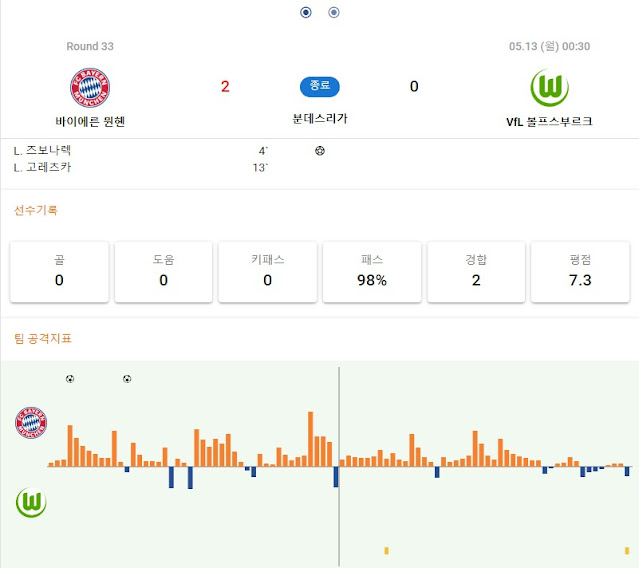
Task: Click scorer name L. 즈보나렉
Action: (x=42, y=150)
